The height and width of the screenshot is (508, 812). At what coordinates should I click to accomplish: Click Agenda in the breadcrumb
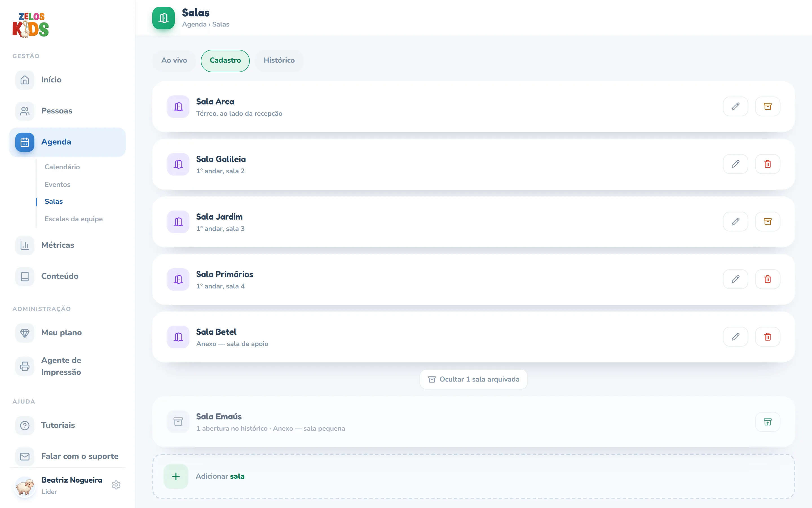click(194, 25)
